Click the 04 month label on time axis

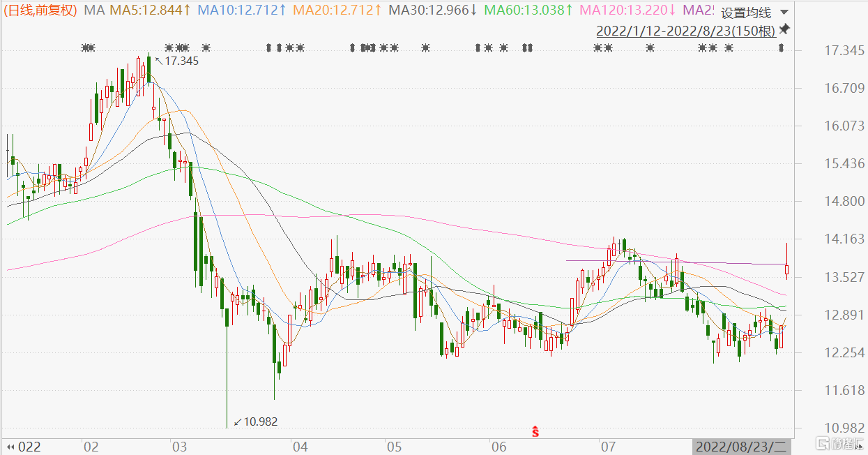click(300, 446)
